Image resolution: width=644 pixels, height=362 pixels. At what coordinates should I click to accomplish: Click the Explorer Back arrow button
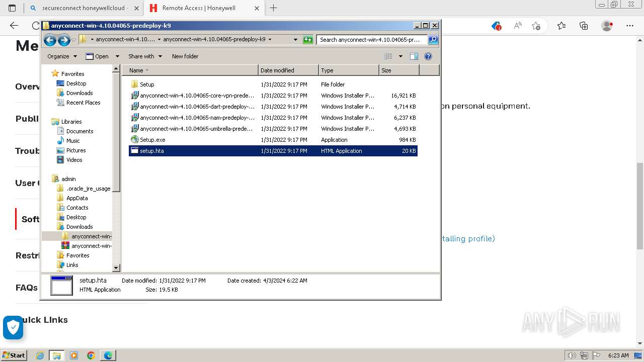tap(50, 40)
